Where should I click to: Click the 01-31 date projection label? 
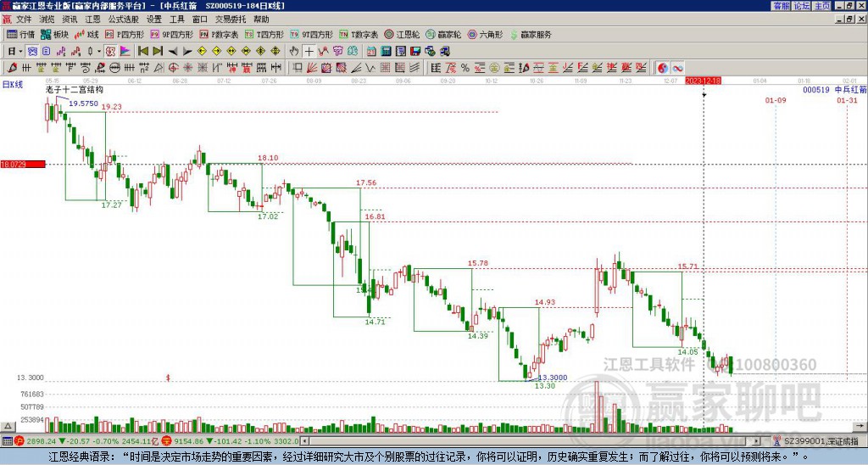tap(847, 100)
